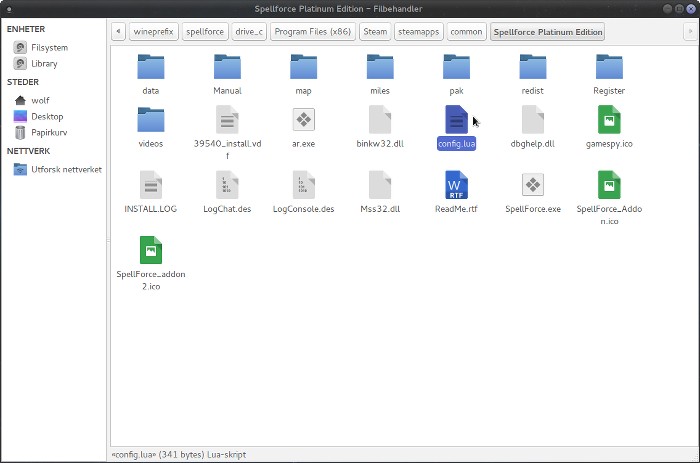Select the LogConsole.des file icon

click(x=304, y=185)
